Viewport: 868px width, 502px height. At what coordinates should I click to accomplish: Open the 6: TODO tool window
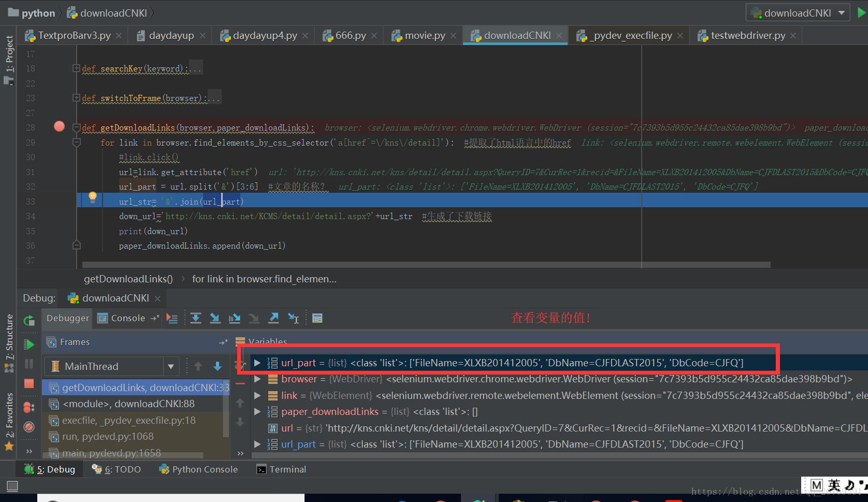click(x=117, y=469)
